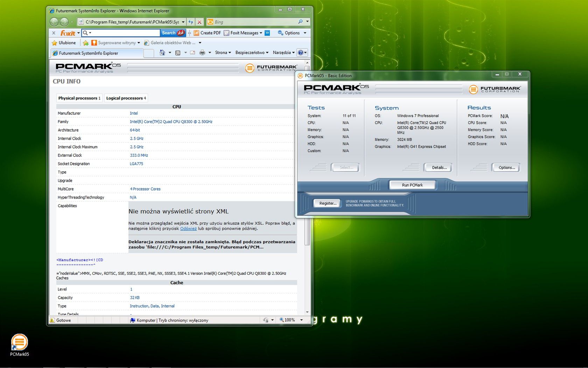
Task: Open a new blank browser tab
Action: tap(149, 53)
